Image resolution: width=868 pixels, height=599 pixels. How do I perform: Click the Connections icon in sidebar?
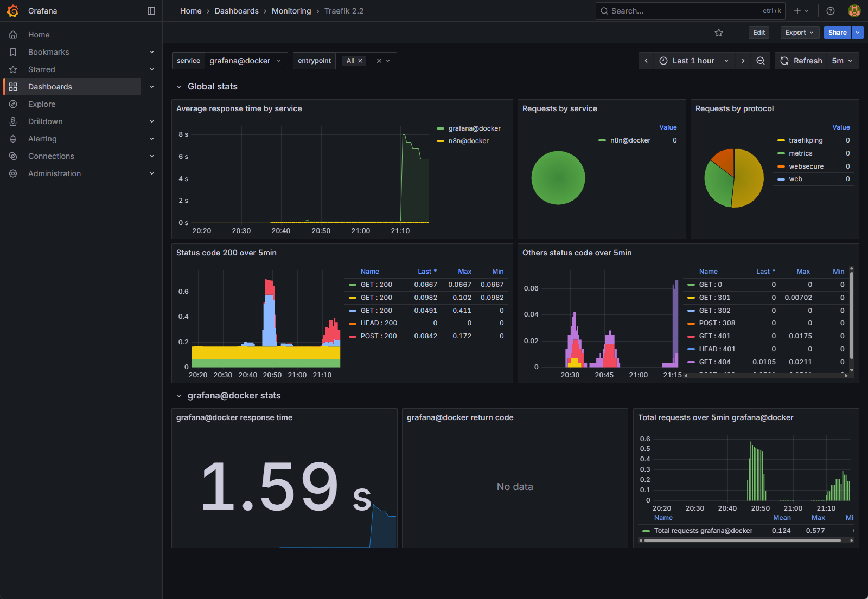pyautogui.click(x=13, y=156)
